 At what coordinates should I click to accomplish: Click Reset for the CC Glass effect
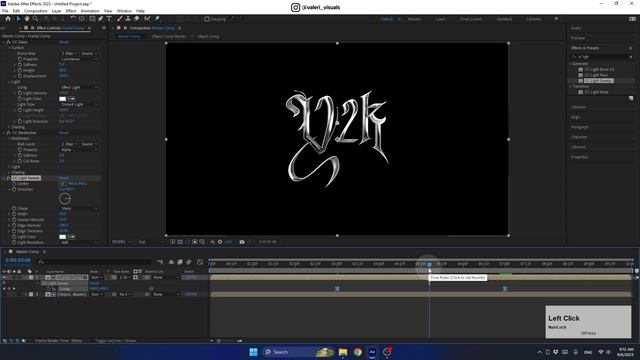click(x=64, y=42)
